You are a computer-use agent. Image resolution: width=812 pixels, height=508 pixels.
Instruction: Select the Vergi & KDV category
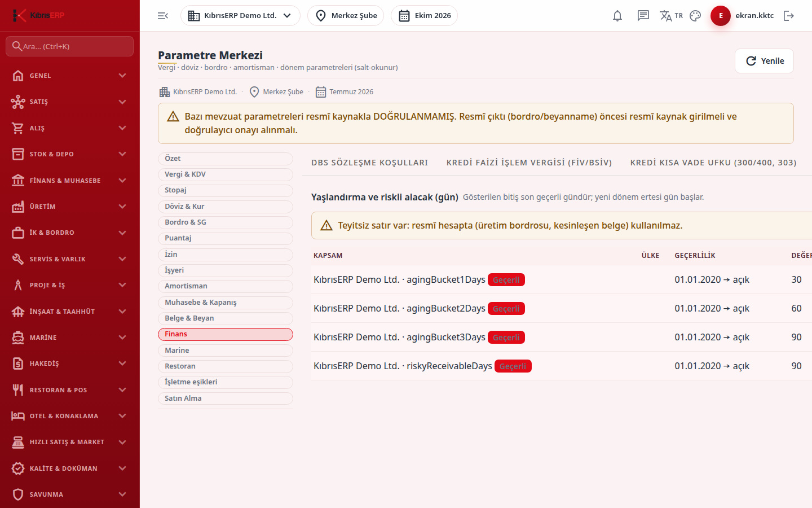[226, 174]
